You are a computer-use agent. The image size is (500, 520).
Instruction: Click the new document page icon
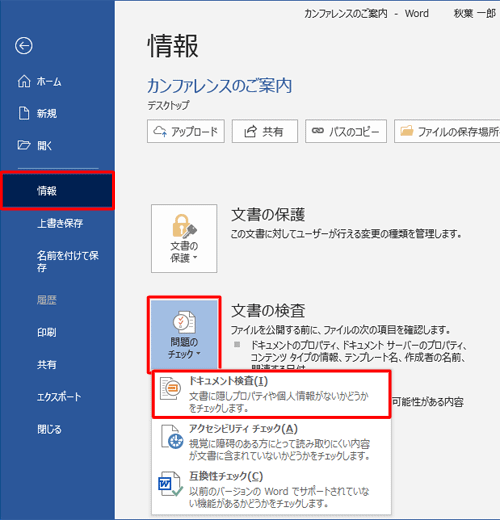[x=24, y=113]
